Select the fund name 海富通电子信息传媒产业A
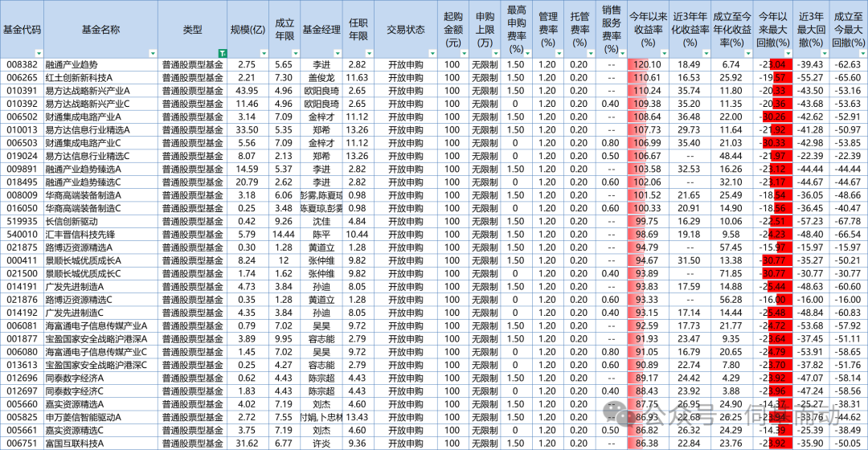This screenshot has height=450, width=868. pos(96,326)
